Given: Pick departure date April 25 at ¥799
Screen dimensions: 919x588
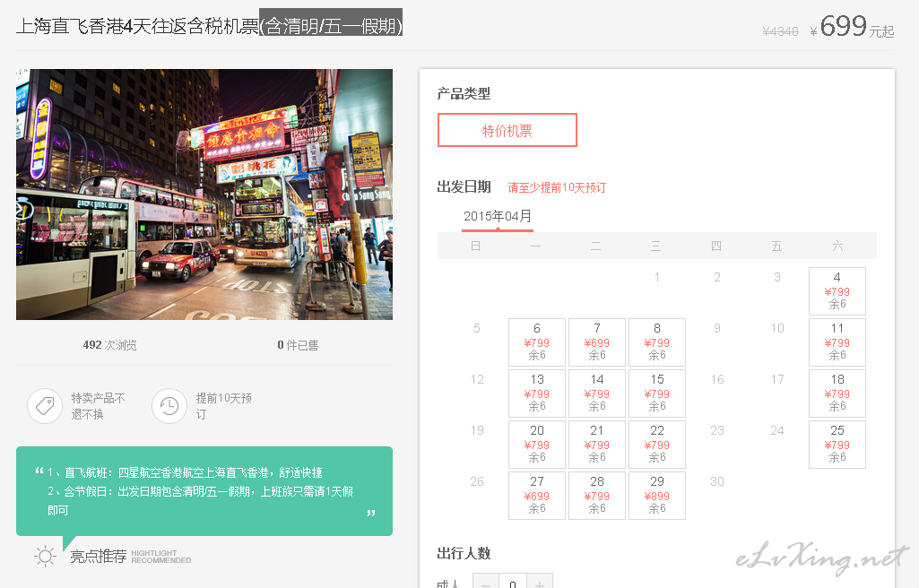Looking at the screenshot, I should coord(837,444).
